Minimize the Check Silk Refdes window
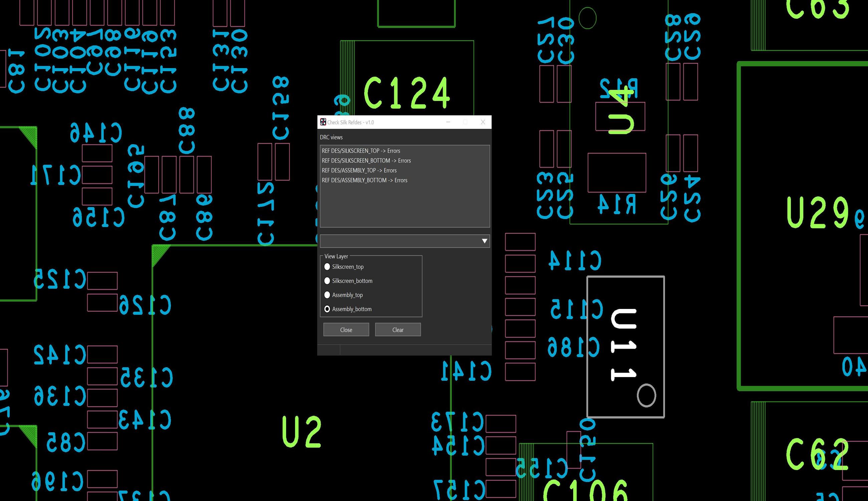868x501 pixels. point(448,122)
